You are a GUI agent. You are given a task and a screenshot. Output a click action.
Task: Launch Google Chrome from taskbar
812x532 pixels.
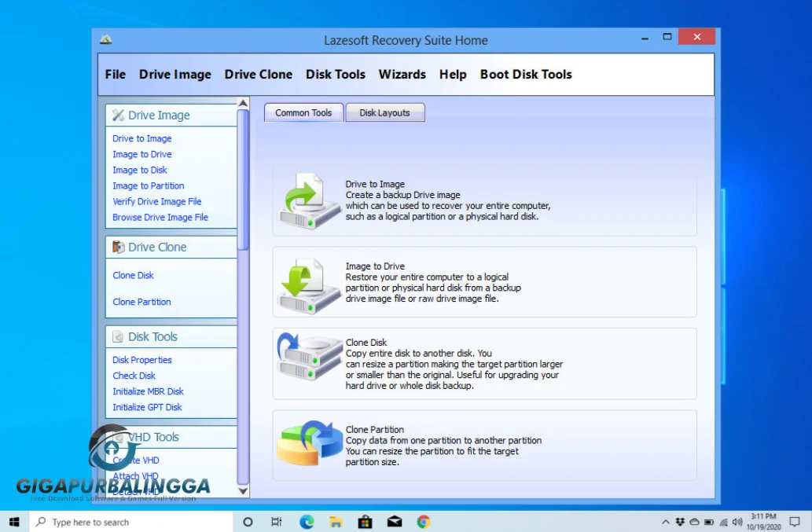pyautogui.click(x=424, y=522)
